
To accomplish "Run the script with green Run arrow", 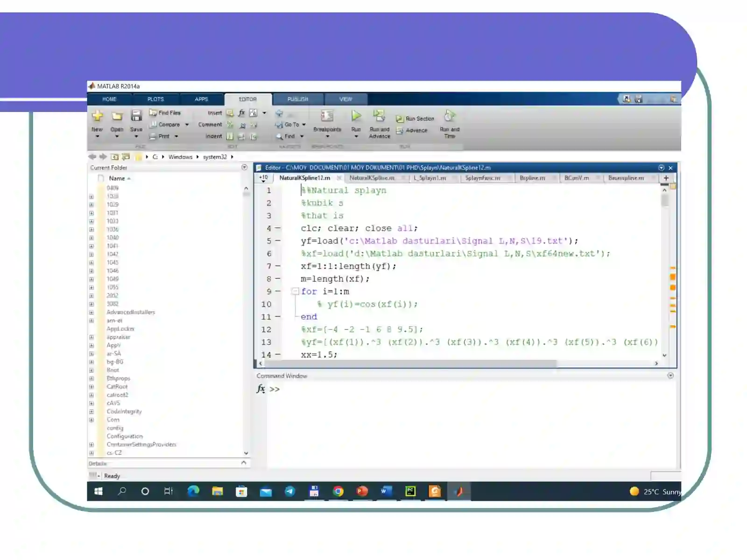I will click(x=356, y=115).
